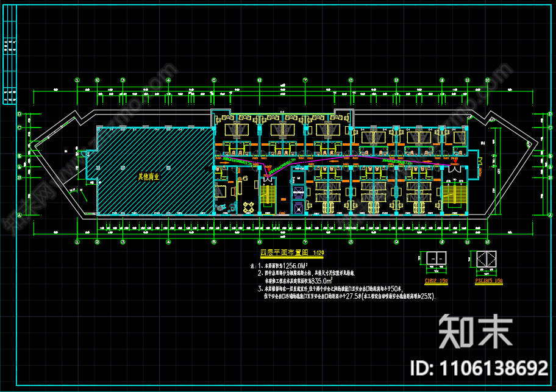556x392 pixels.
Task: Click the PSC1815 window elevation drawing
Action: [486, 259]
